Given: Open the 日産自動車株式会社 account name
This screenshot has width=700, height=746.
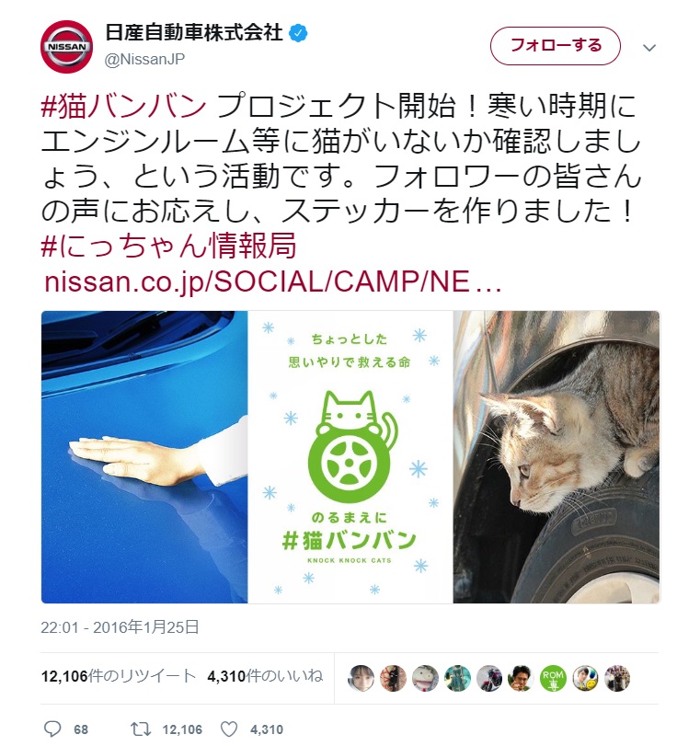Looking at the screenshot, I should (x=194, y=33).
